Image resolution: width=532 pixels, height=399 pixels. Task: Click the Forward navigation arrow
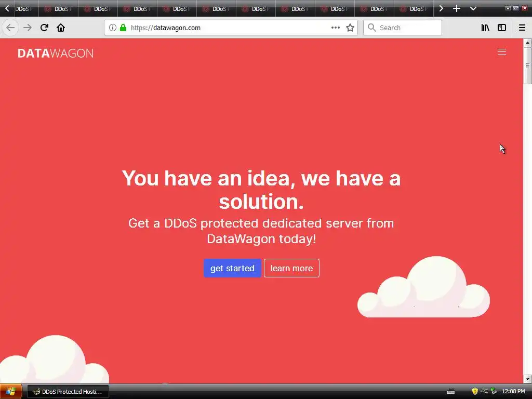28,28
